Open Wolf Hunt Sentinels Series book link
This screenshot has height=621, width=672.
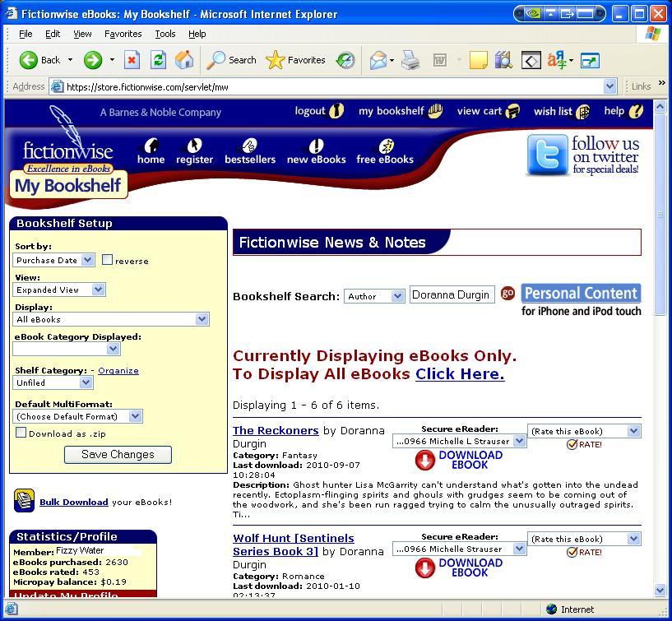click(294, 545)
